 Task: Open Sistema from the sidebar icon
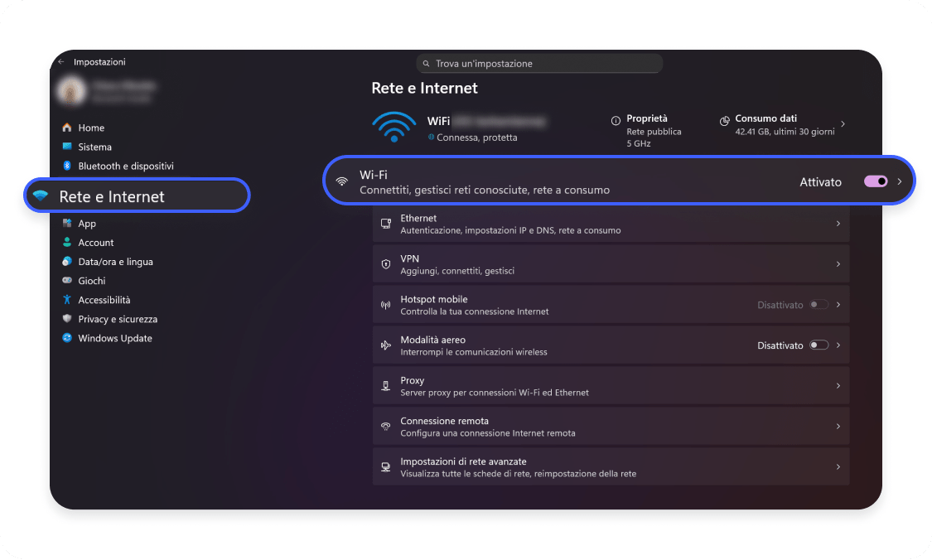[x=68, y=147]
